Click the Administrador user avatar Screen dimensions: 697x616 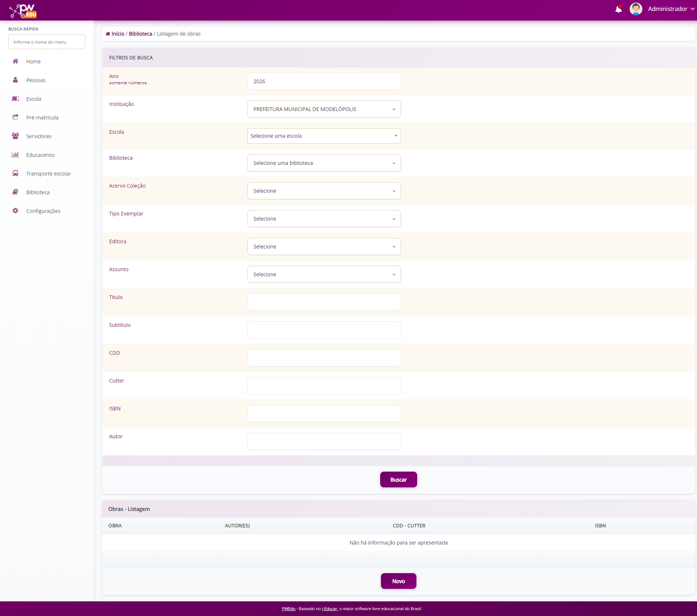coord(636,9)
